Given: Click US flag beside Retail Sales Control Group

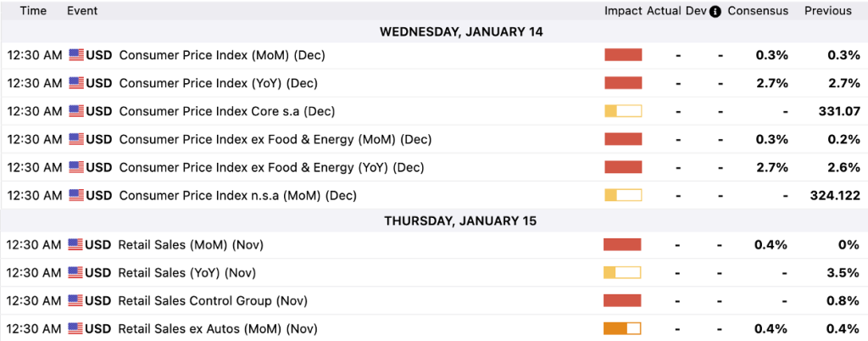Looking at the screenshot, I should click(76, 301).
